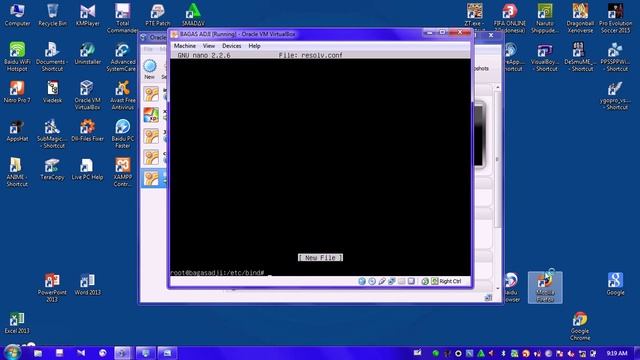Screen dimensions: 640x360
Task: Select the XAMPP Control desktop icon
Action: click(122, 172)
